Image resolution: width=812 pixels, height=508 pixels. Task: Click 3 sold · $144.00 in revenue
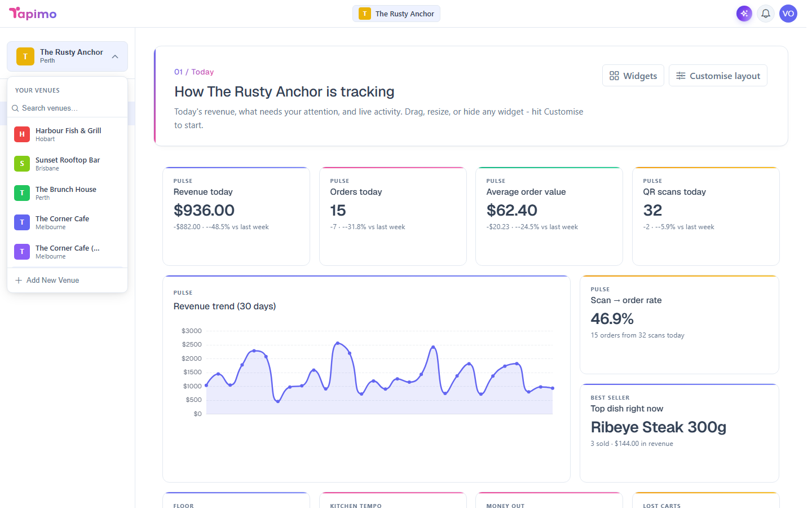(632, 444)
